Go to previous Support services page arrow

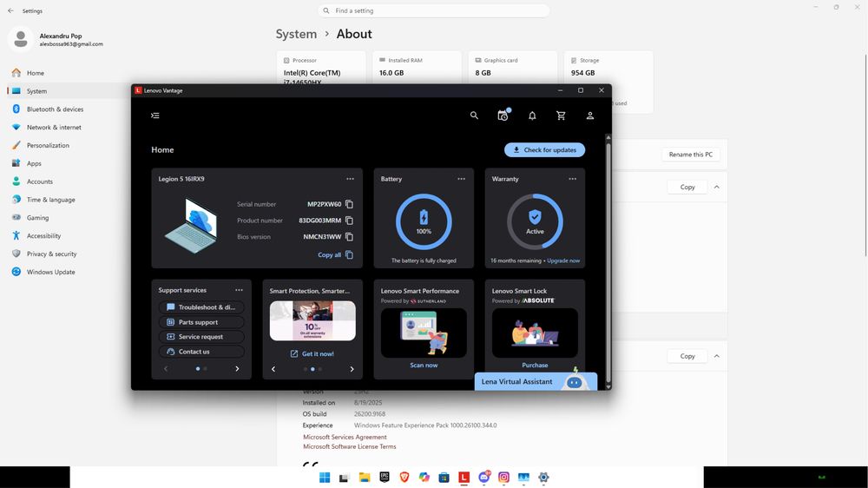(166, 368)
